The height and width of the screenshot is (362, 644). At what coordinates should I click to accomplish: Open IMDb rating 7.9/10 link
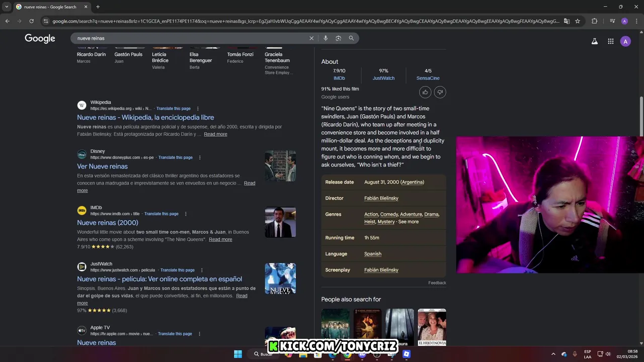pos(339,78)
